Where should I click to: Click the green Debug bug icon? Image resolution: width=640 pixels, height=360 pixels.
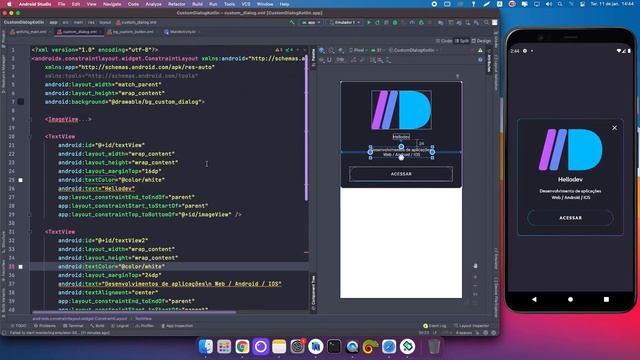tap(395, 22)
